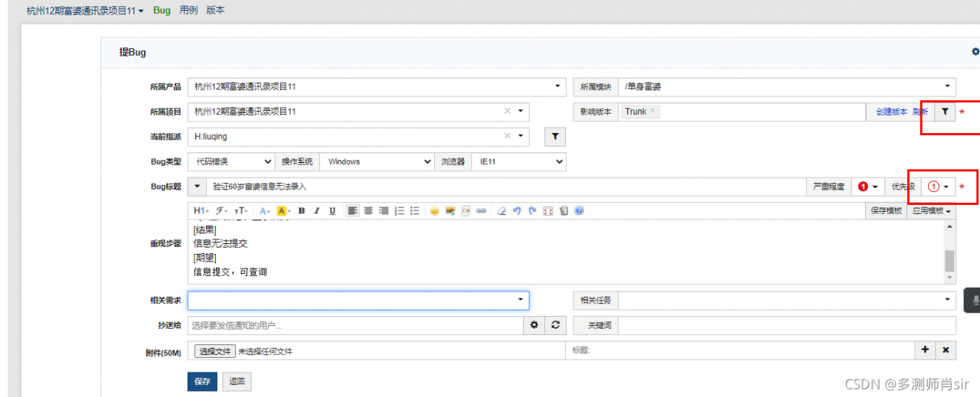Image resolution: width=980 pixels, height=397 pixels.
Task: Click the gear icon next to 抄送给 field
Action: [x=535, y=325]
